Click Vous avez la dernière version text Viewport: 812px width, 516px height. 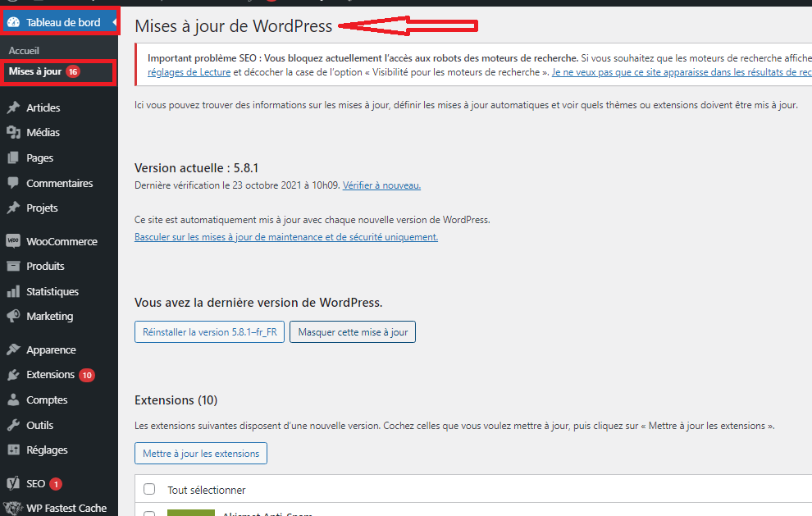(258, 303)
